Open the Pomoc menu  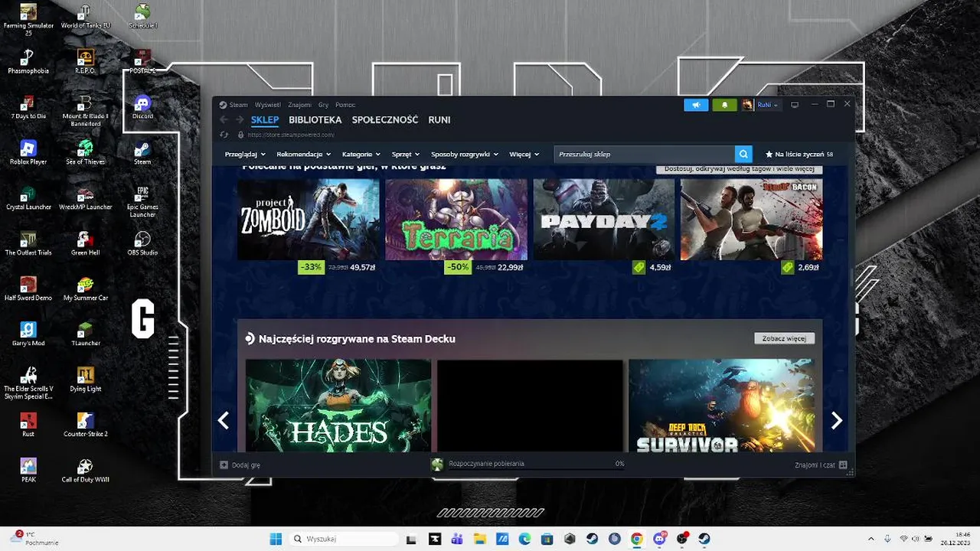(x=345, y=105)
